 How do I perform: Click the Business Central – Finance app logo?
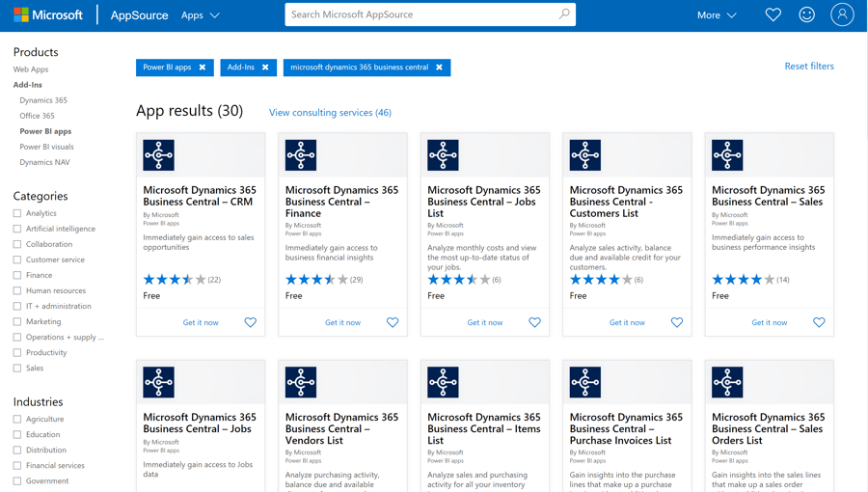pos(301,155)
